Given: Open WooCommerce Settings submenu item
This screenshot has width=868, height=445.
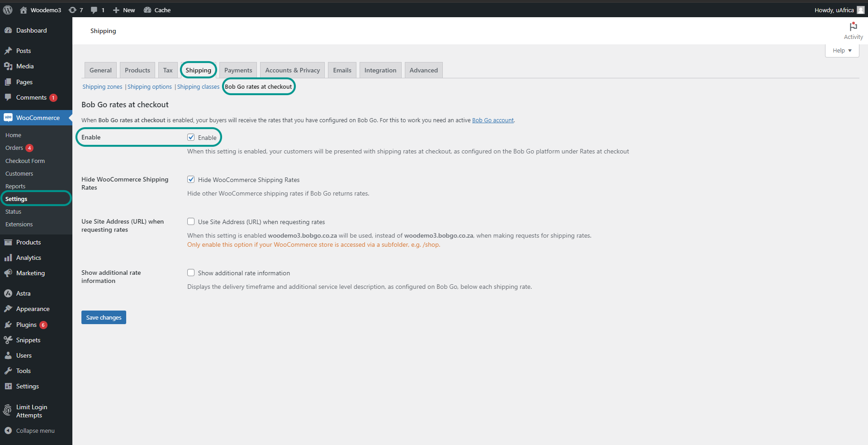Looking at the screenshot, I should 16,199.
